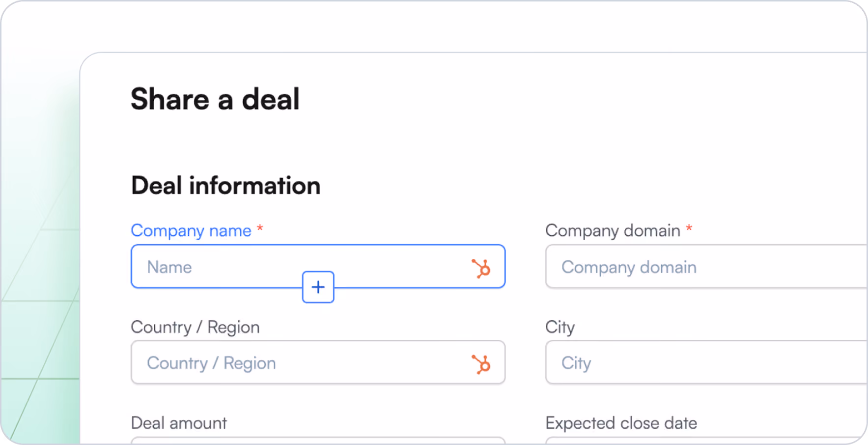Click the HubSpot icon in Country / Region field

[x=481, y=364]
